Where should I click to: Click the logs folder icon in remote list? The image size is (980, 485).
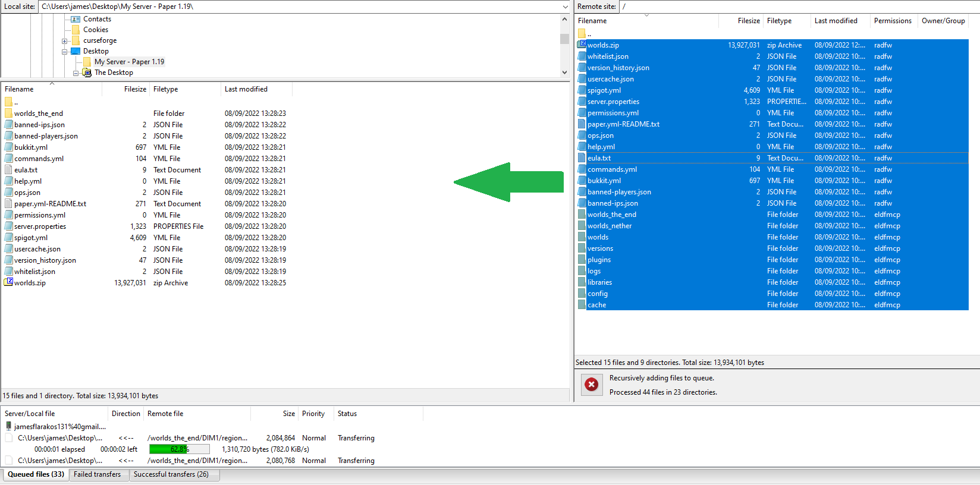(x=582, y=270)
